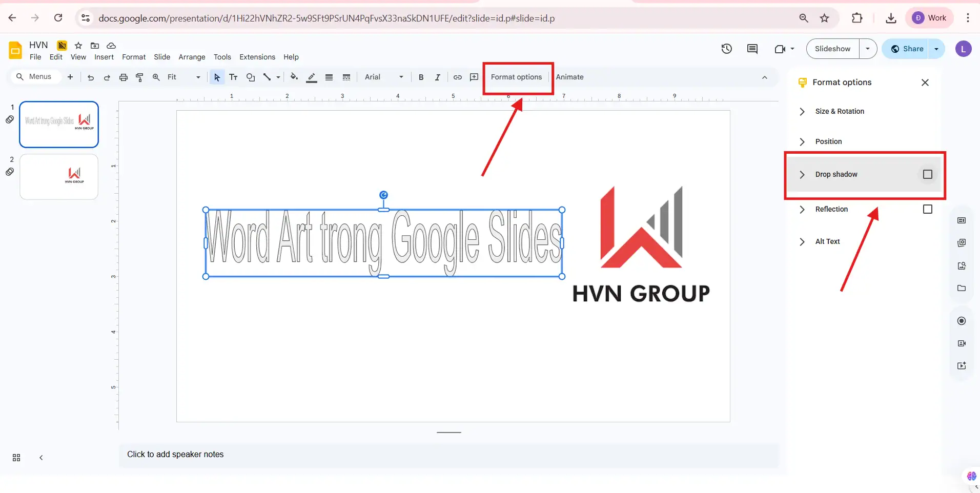Click the Slideshow button

[832, 49]
